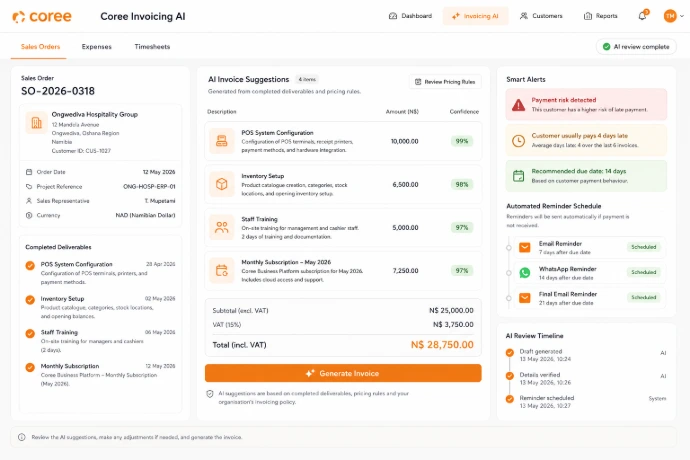This screenshot has width=690, height=460.
Task: Open the Reports section
Action: click(x=600, y=16)
